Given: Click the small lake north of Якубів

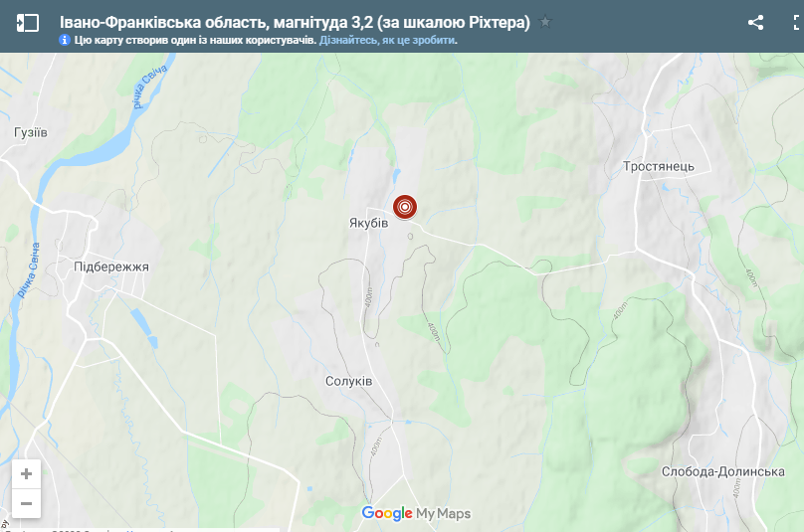Looking at the screenshot, I should (396, 176).
